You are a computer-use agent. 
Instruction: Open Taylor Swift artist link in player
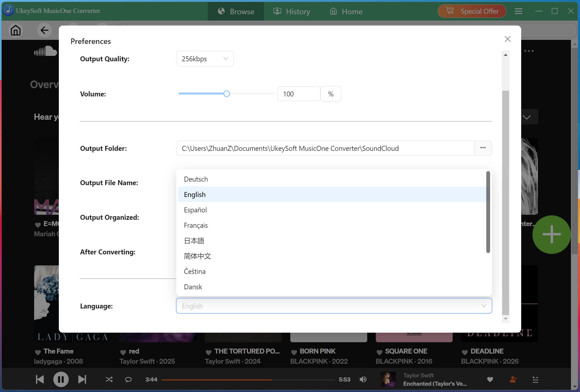(x=418, y=375)
